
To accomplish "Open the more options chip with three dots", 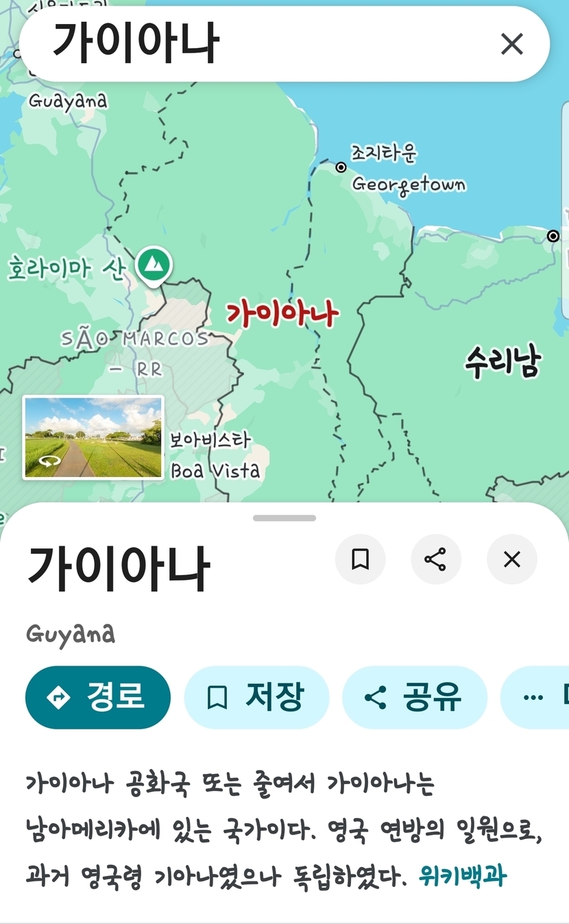I will coord(536,697).
